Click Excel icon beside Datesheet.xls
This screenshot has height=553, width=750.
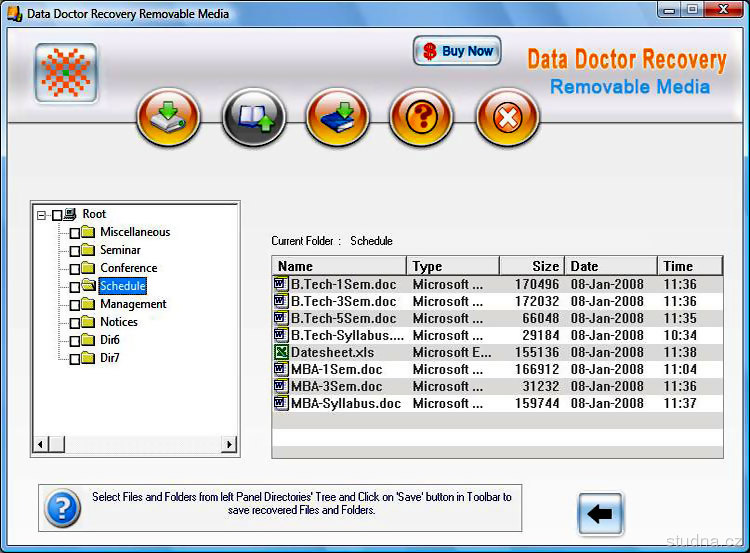(281, 352)
